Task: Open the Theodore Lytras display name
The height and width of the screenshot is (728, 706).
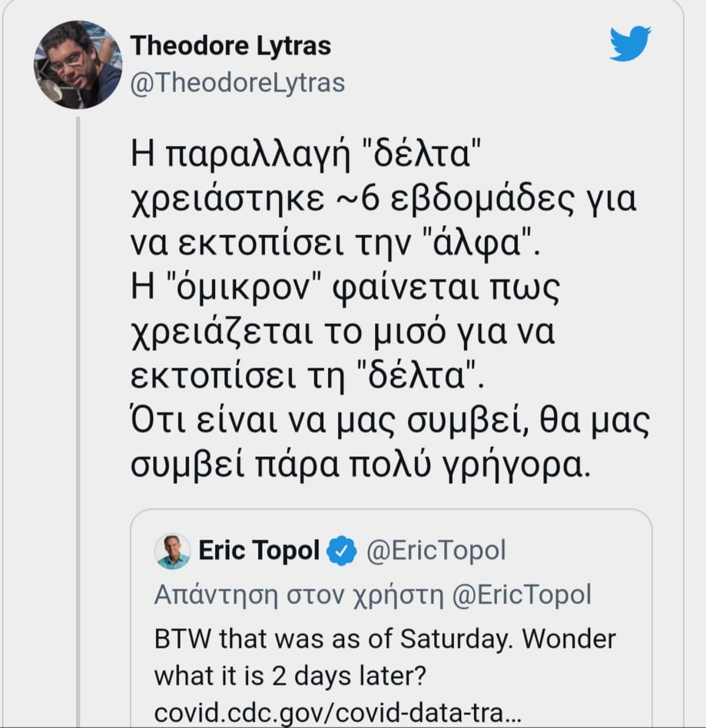Action: [x=230, y=45]
